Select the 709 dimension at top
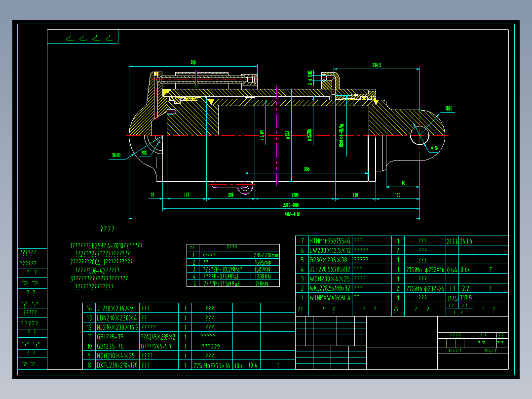 pyautogui.click(x=193, y=63)
